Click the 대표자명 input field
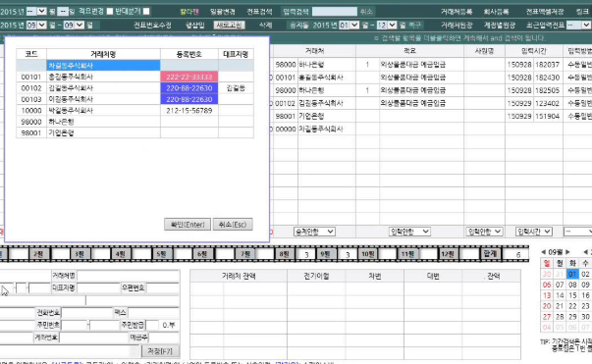The width and height of the screenshot is (592, 364). [98, 288]
